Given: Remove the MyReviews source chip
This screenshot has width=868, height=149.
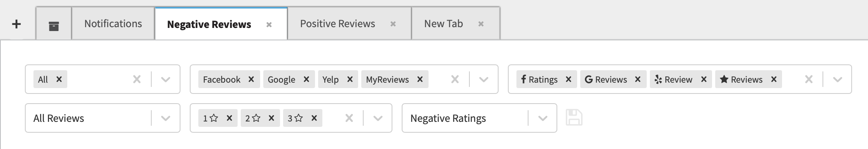Looking at the screenshot, I should (x=420, y=79).
